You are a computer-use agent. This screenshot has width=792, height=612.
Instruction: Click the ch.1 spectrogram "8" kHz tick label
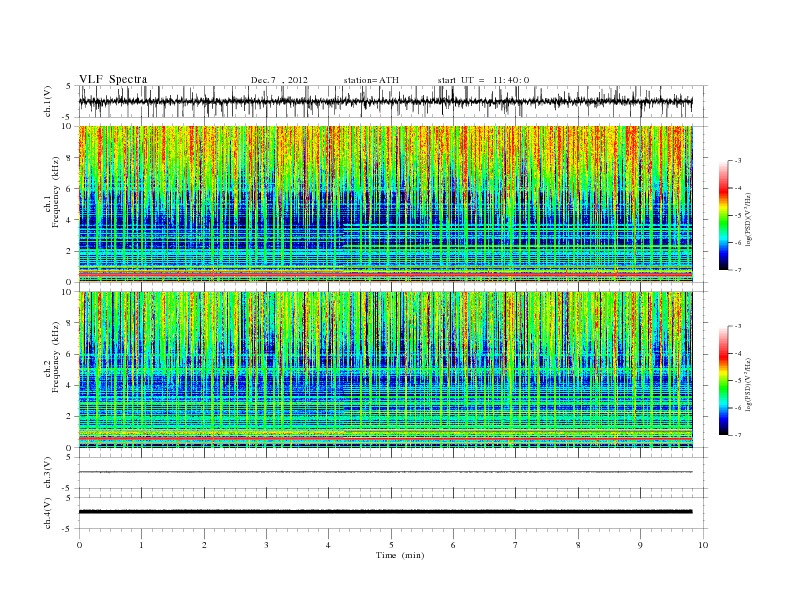point(70,158)
